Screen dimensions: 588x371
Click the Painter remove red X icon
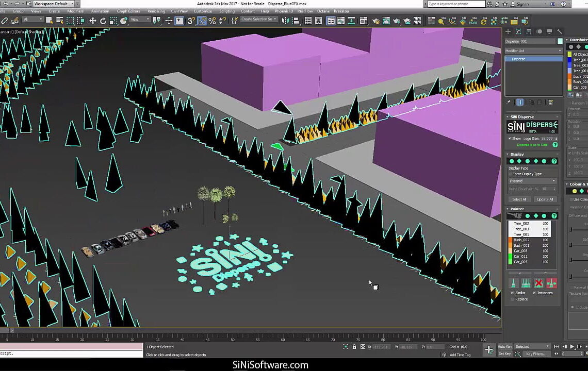[x=538, y=283]
